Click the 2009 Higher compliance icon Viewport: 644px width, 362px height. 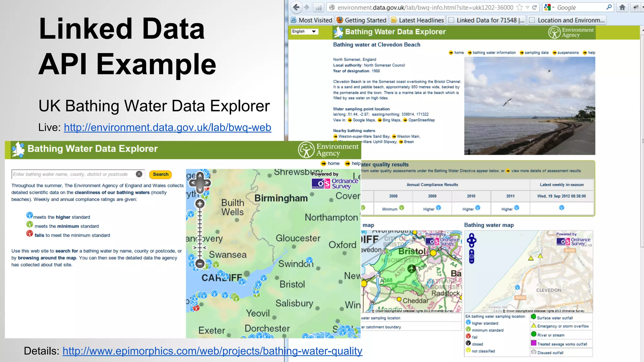[x=439, y=208]
